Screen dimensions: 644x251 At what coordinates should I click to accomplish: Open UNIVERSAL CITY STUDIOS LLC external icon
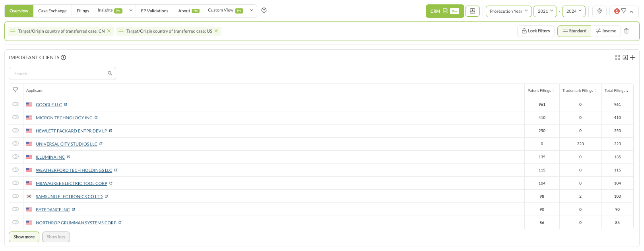101,144
